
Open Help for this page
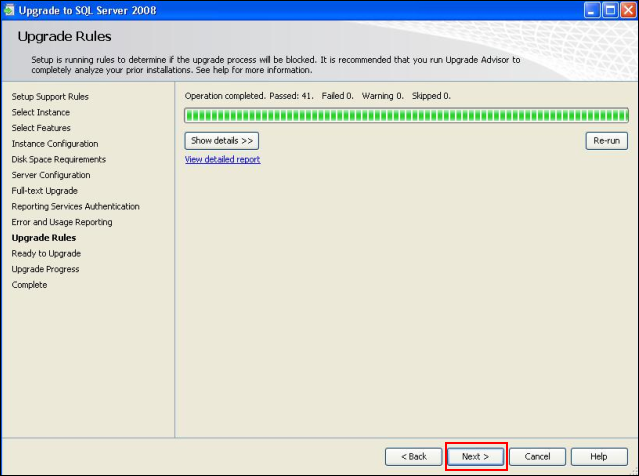(599, 456)
